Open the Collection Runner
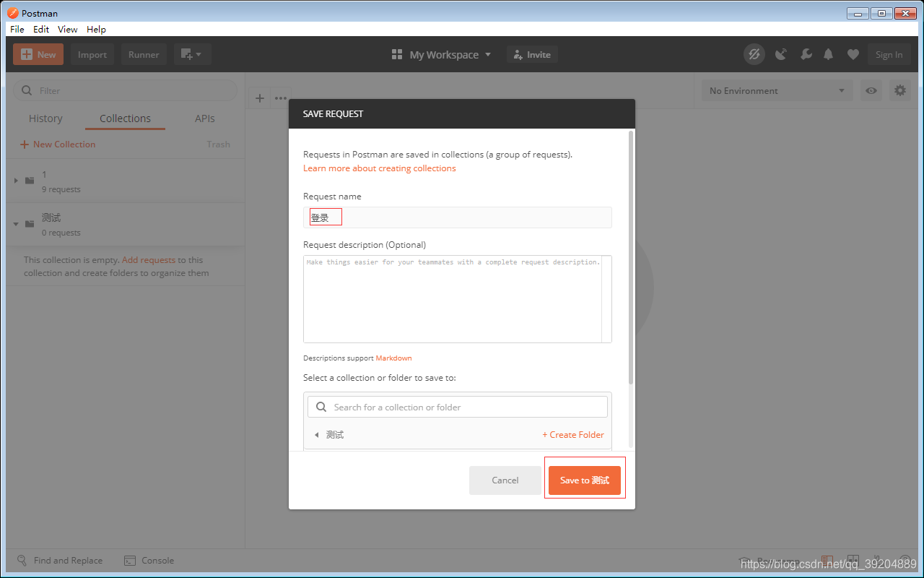Screen dimensions: 924x578 coord(144,54)
